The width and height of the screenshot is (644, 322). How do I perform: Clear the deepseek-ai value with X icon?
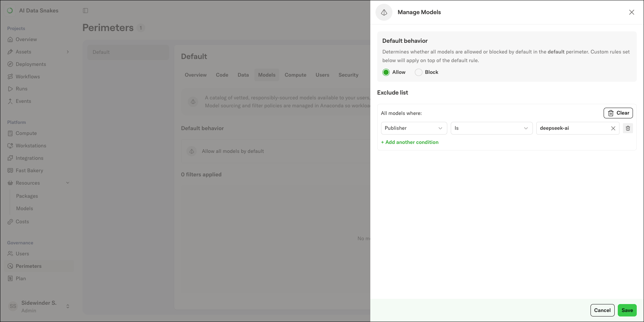click(x=613, y=128)
